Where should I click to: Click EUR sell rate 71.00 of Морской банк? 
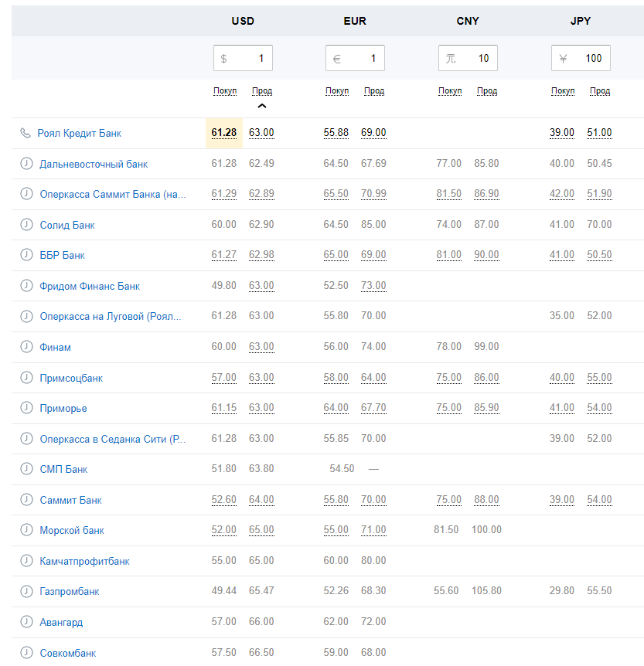373,530
